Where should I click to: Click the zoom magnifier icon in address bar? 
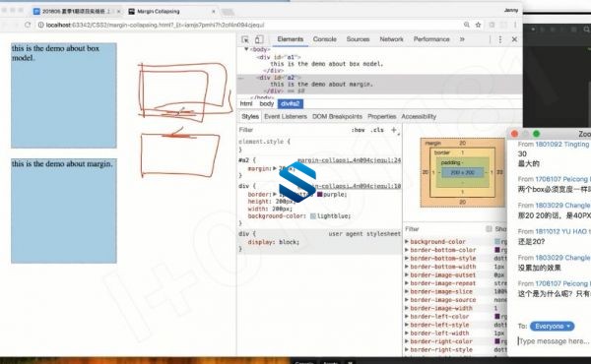(467, 25)
